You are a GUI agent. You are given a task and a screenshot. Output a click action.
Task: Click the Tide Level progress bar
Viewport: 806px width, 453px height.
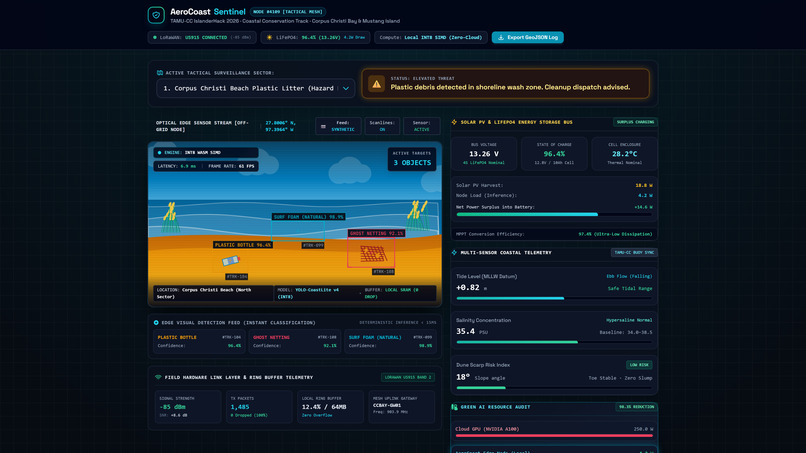[x=554, y=298]
